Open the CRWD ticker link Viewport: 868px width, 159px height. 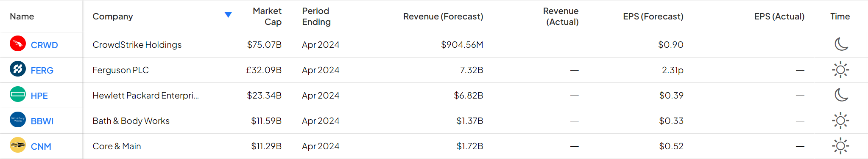pyautogui.click(x=44, y=45)
